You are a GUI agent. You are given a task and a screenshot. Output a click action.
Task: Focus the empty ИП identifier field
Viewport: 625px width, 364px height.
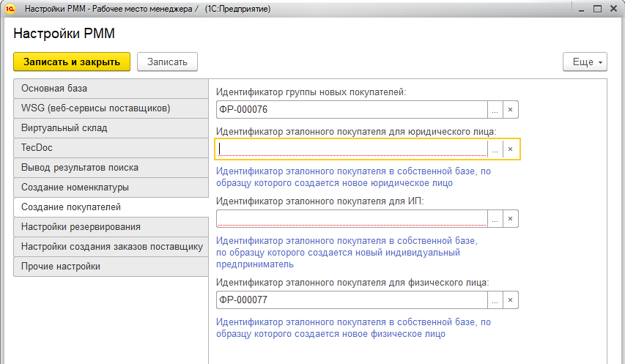point(352,219)
